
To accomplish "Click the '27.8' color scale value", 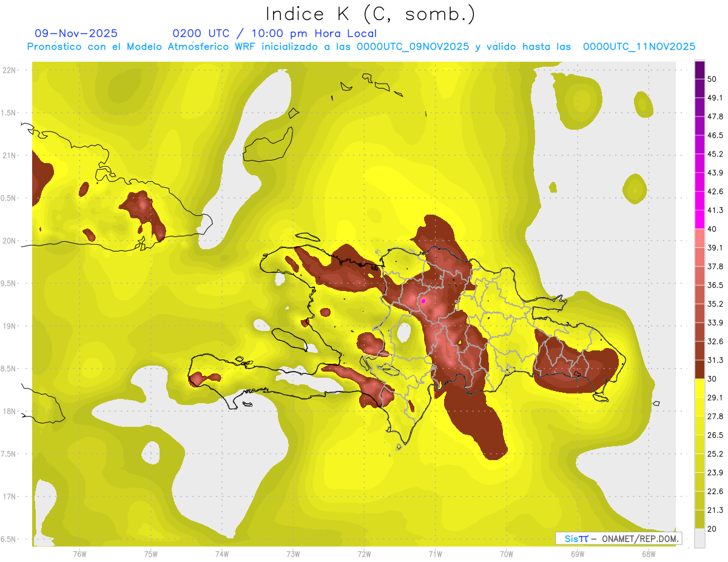I will click(715, 416).
